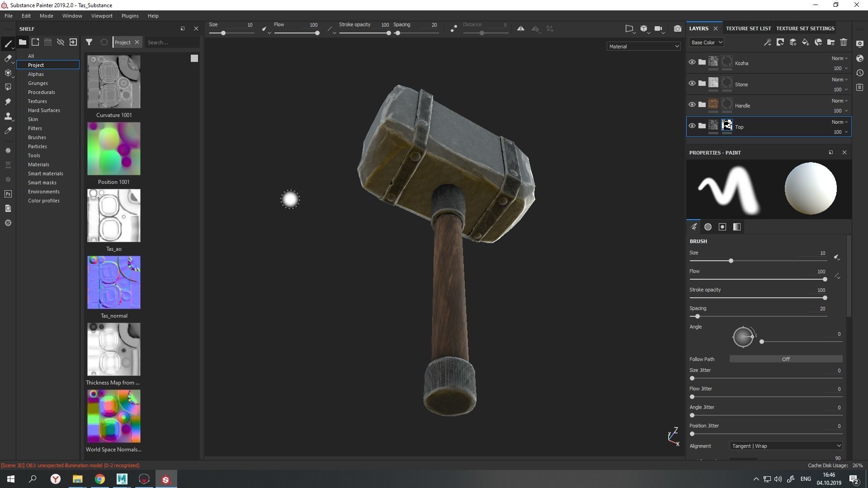Click the Spacing slider in Properties
The height and width of the screenshot is (488, 868).
pos(758,316)
